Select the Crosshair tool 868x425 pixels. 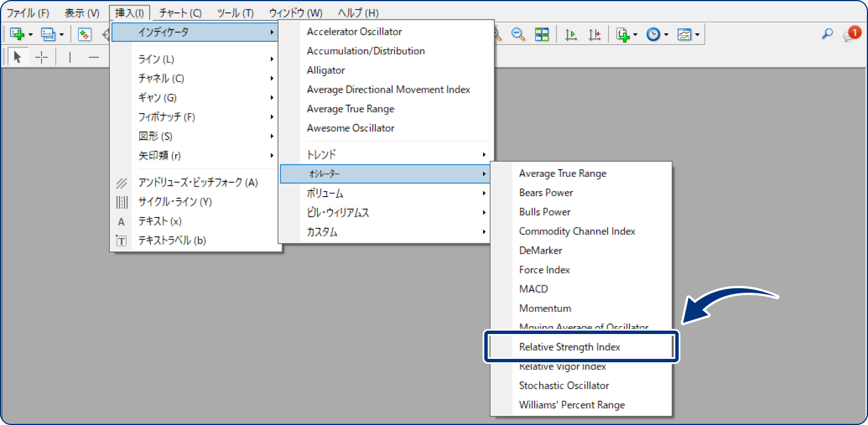(x=42, y=57)
